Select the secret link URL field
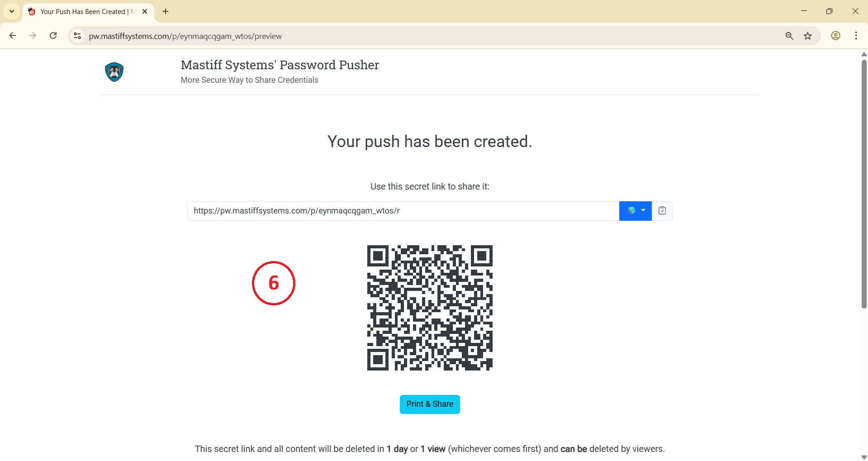The height and width of the screenshot is (461, 868). click(x=403, y=211)
